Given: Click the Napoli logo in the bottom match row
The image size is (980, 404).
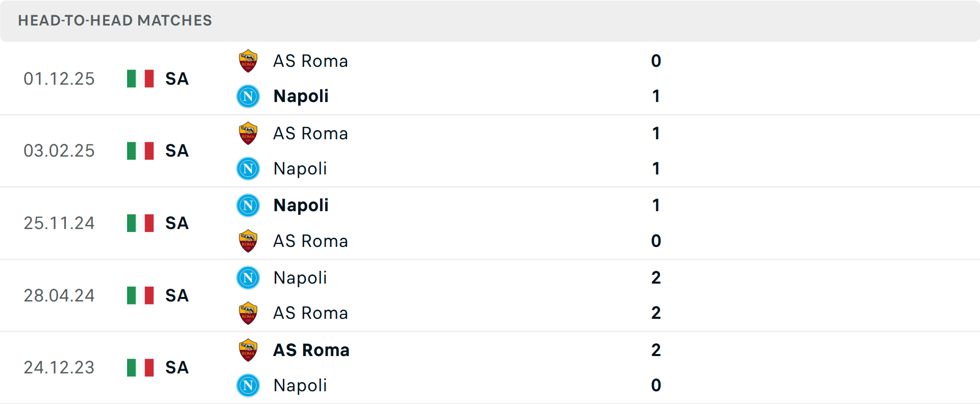Looking at the screenshot, I should point(248,386).
